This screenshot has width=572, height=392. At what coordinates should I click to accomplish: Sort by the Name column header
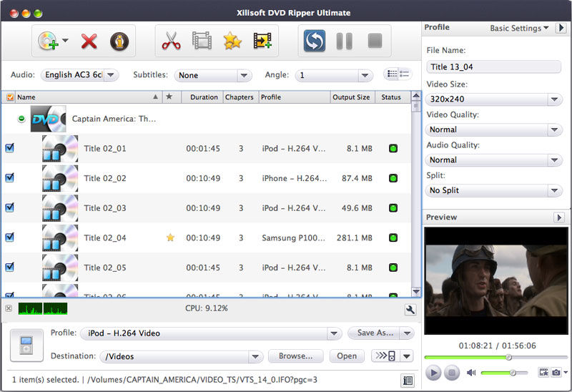(x=88, y=97)
